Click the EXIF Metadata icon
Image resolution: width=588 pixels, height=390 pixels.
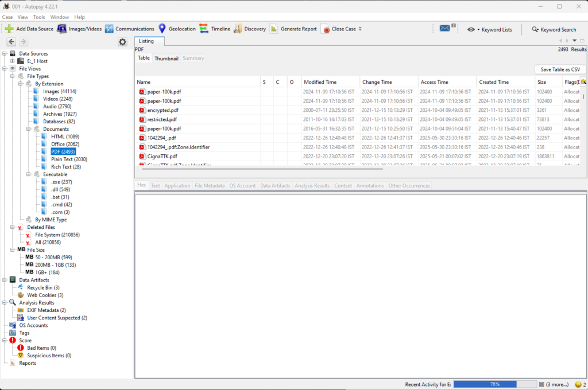pos(21,310)
